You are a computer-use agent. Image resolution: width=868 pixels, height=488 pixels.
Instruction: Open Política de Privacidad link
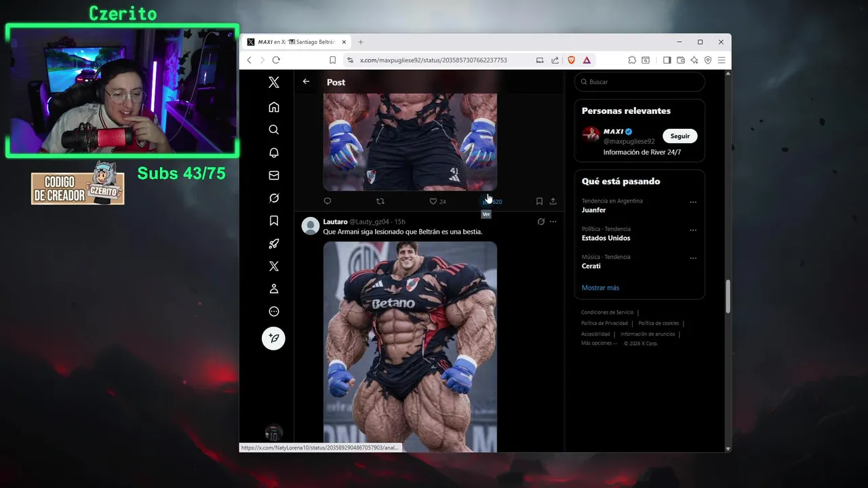(604, 323)
